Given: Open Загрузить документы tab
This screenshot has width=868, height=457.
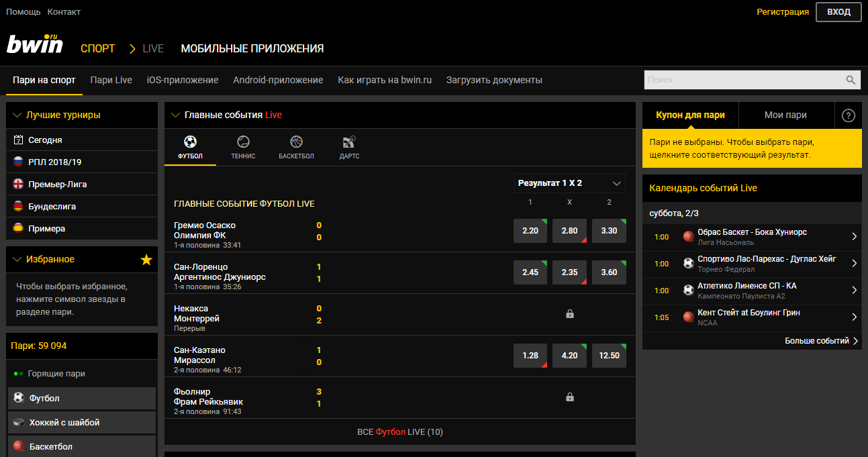Looking at the screenshot, I should [494, 80].
